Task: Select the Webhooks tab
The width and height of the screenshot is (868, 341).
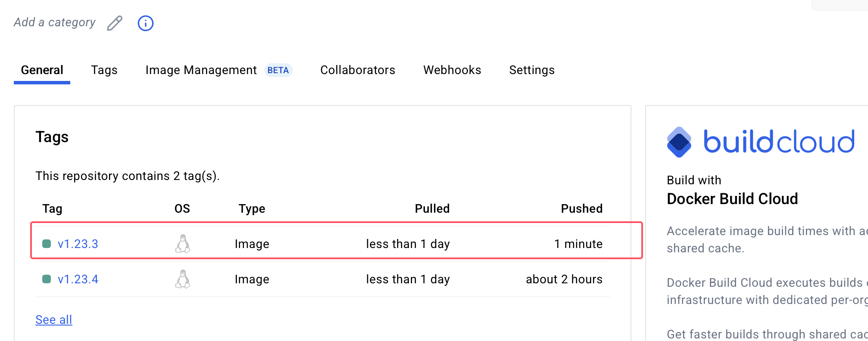Action: (452, 70)
